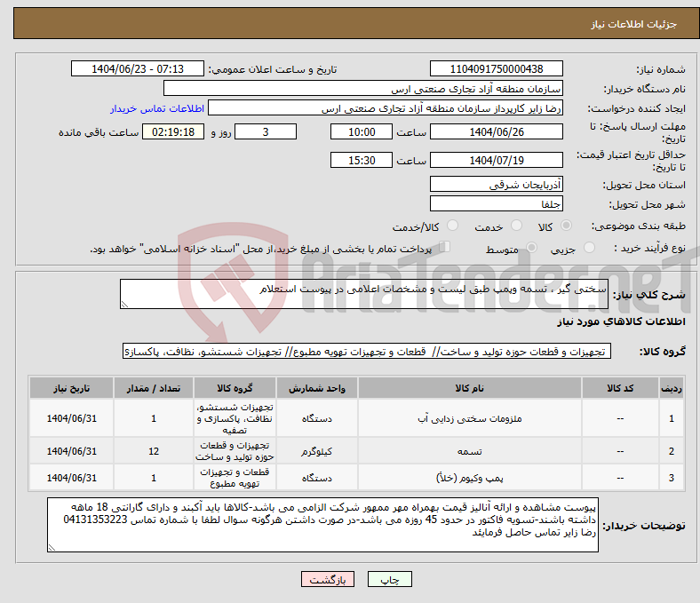Click group cell تجهیزات شستشو، نظافت، پاکسازی و تصفیه
700x603 pixels.
[235, 418]
